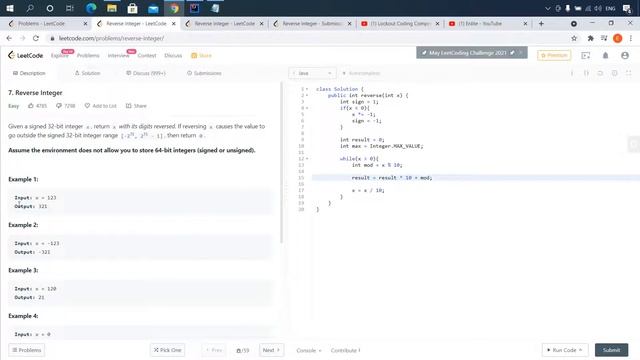Open the playground icon beside Premium

586,55
